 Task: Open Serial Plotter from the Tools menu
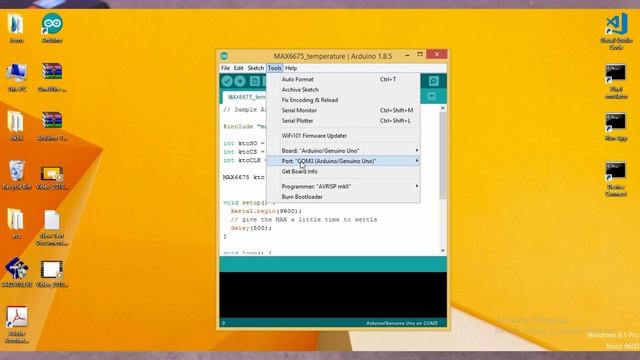coord(343,120)
